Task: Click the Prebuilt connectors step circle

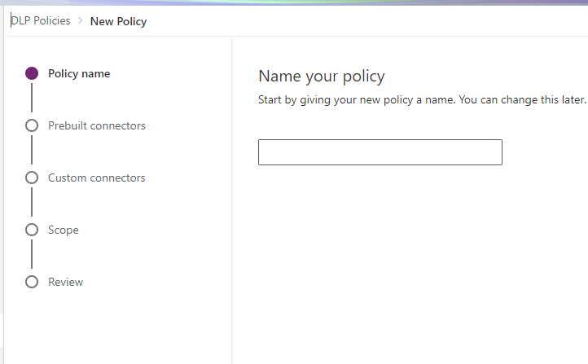Action: [x=32, y=125]
